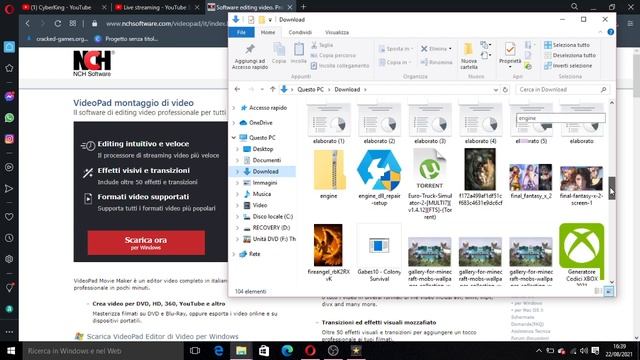Image resolution: width=640 pixels, height=360 pixels.
Task: Click Elimina in the ribbon
Action: 436,49
